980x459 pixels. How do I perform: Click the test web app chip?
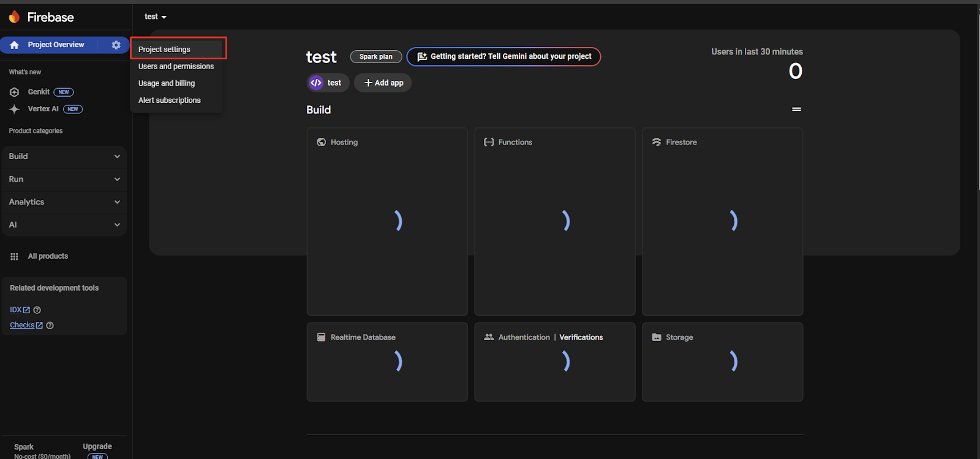pyautogui.click(x=328, y=83)
